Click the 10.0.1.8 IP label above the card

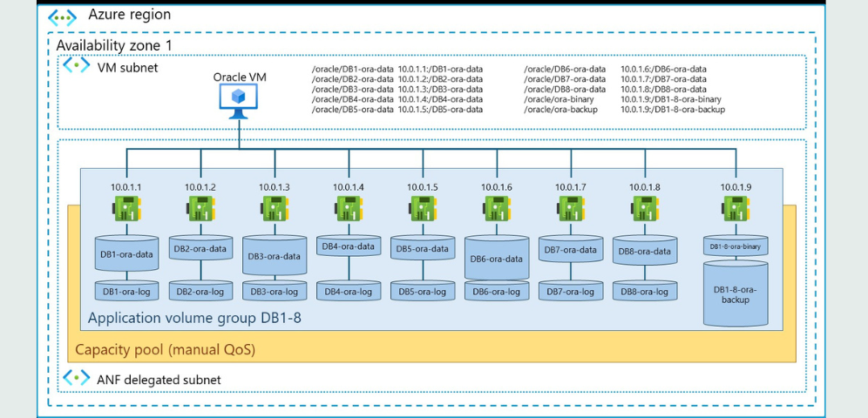(645, 187)
